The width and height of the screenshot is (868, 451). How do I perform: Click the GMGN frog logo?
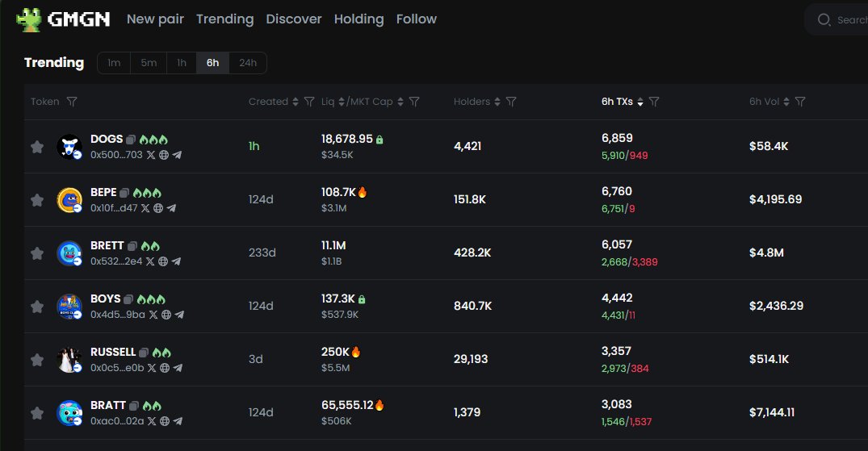(29, 20)
